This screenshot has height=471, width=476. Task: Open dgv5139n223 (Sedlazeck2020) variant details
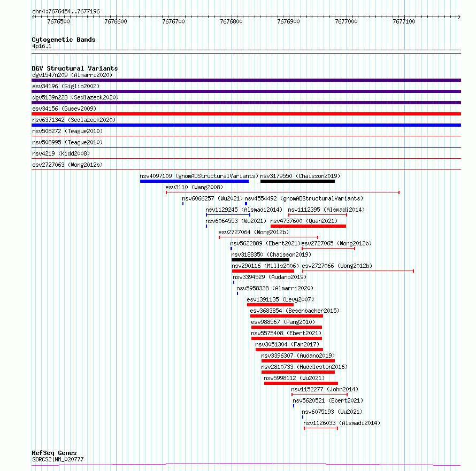click(x=75, y=97)
